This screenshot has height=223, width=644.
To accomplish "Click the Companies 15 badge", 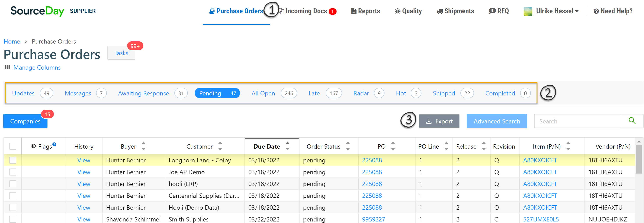I will coord(47,114).
